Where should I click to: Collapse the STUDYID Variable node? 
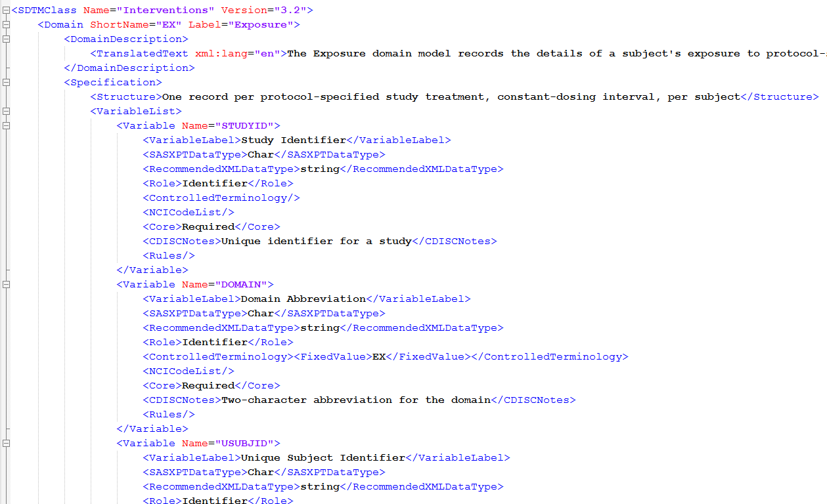(6, 125)
